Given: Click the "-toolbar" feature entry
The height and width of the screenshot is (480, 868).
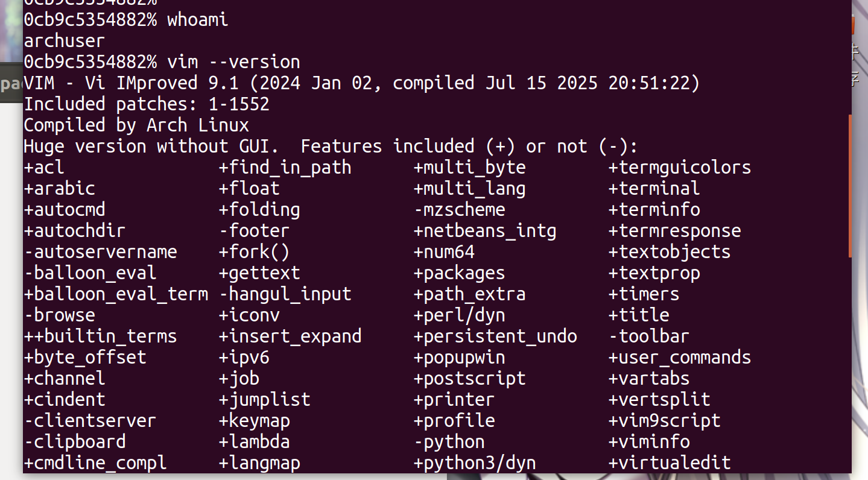Looking at the screenshot, I should (x=649, y=336).
